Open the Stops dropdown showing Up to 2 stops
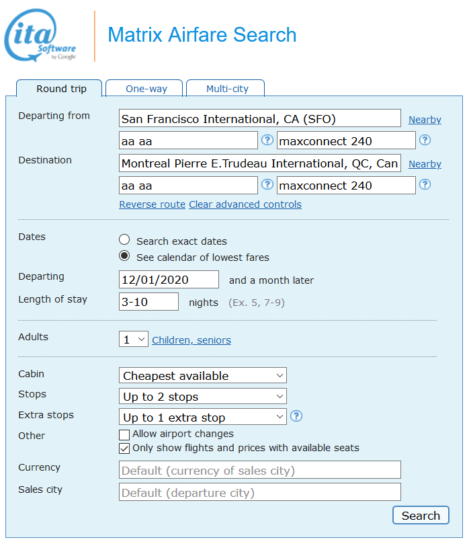The image size is (471, 550). tap(203, 396)
